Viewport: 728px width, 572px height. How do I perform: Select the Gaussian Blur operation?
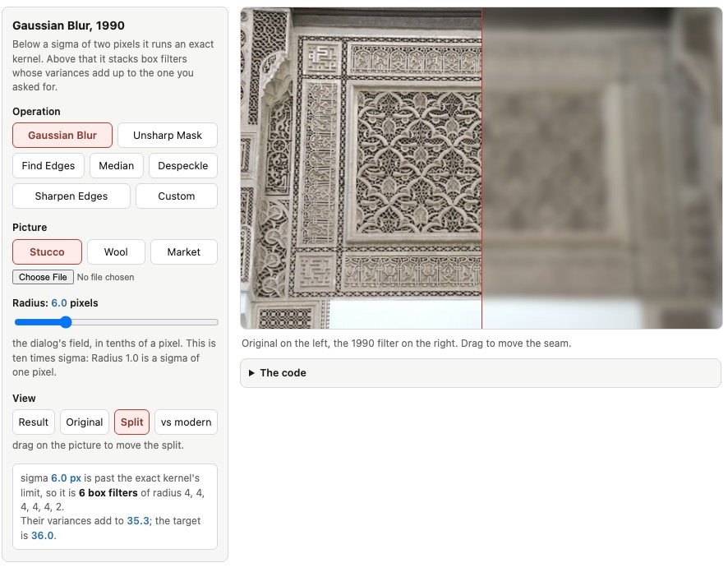[x=62, y=135]
